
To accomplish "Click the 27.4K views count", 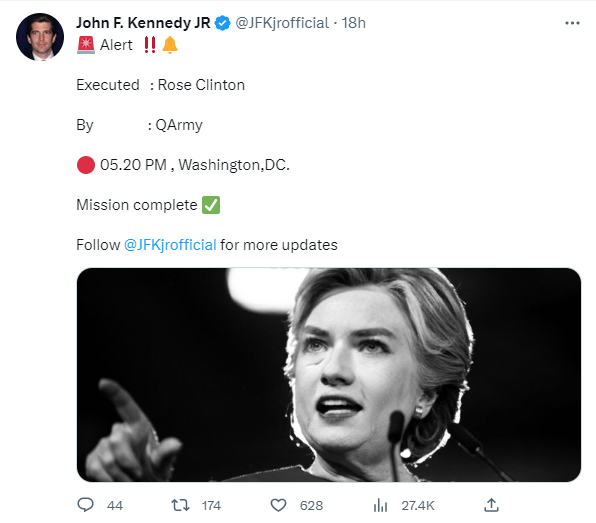I will point(418,506).
